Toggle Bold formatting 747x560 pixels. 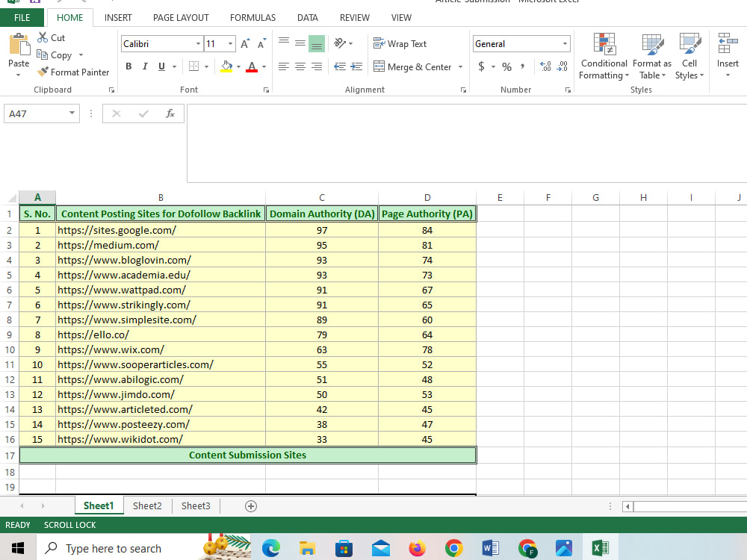click(128, 66)
